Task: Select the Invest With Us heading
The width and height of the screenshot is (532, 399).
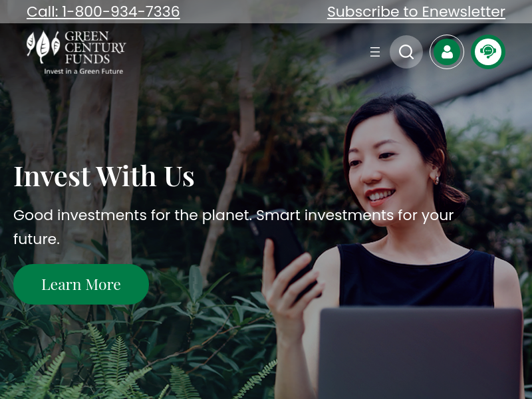Action: [x=104, y=176]
